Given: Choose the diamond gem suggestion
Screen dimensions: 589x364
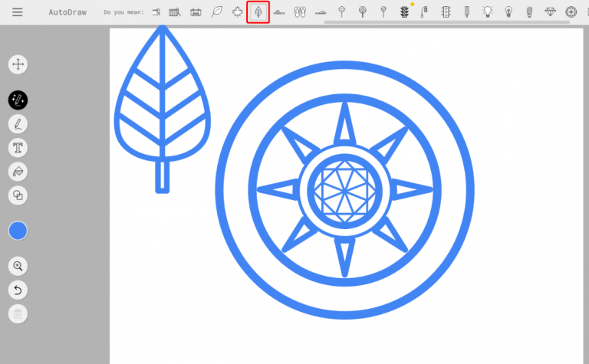Looking at the screenshot, I should pos(550,12).
